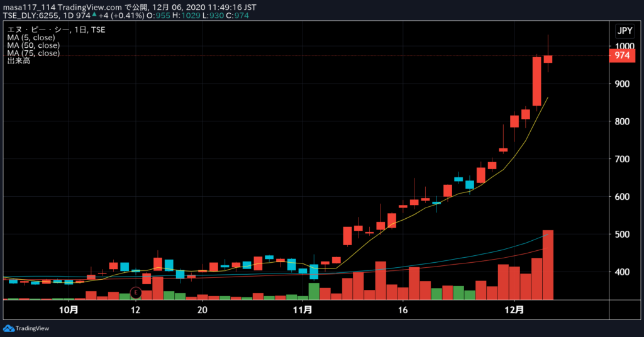Click the 20 date axis label
Viewport: 644px width, 337px height.
point(202,310)
